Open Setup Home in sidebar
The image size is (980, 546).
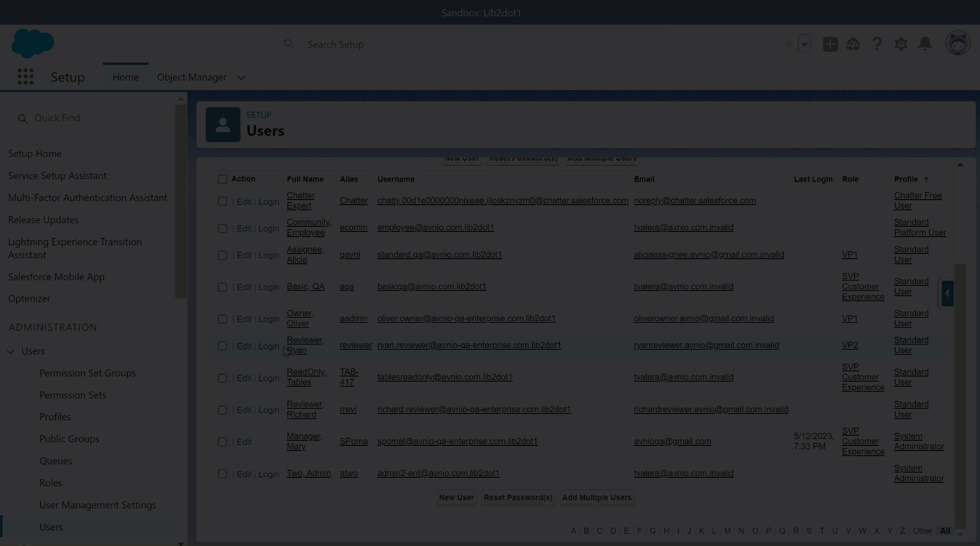coord(34,153)
